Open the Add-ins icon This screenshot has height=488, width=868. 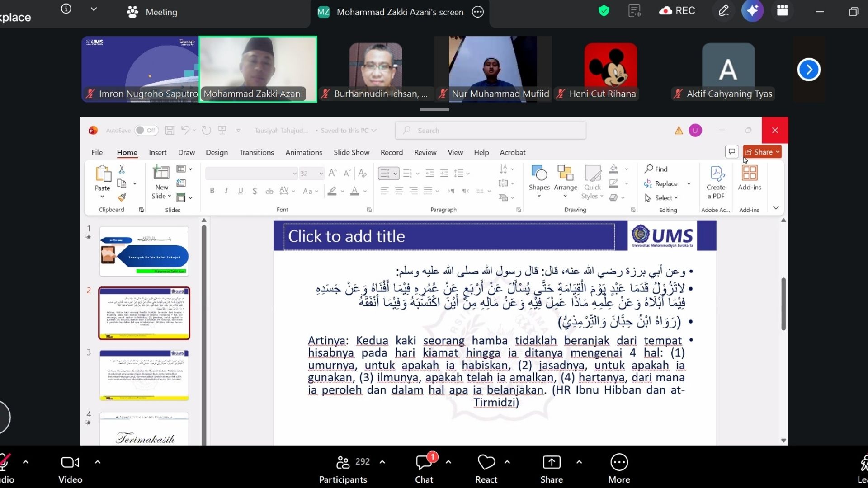click(750, 173)
